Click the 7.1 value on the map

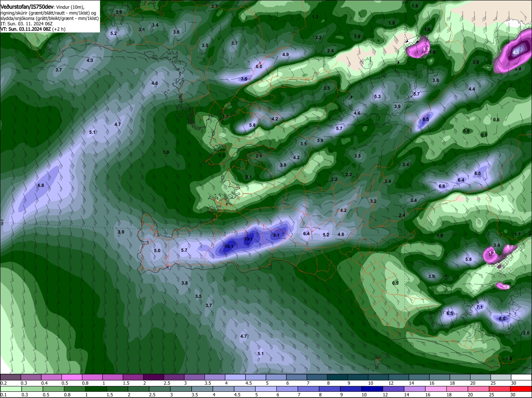[480, 307]
